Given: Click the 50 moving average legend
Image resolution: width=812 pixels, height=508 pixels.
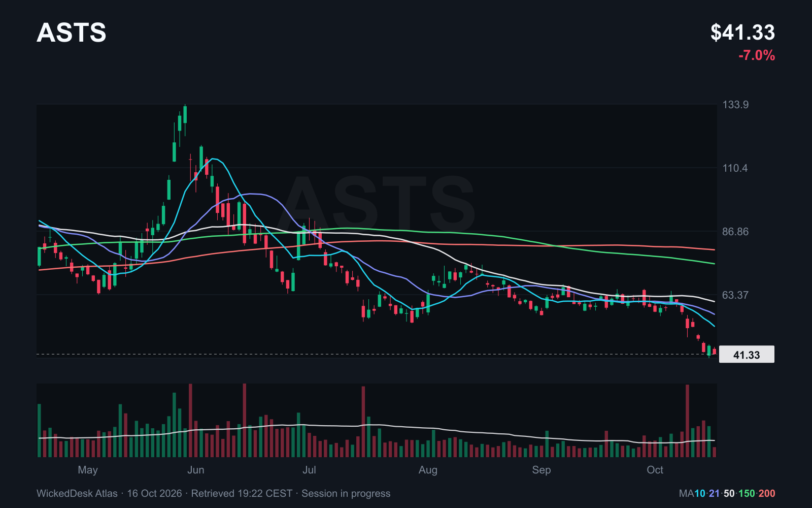Looking at the screenshot, I should pos(729,493).
